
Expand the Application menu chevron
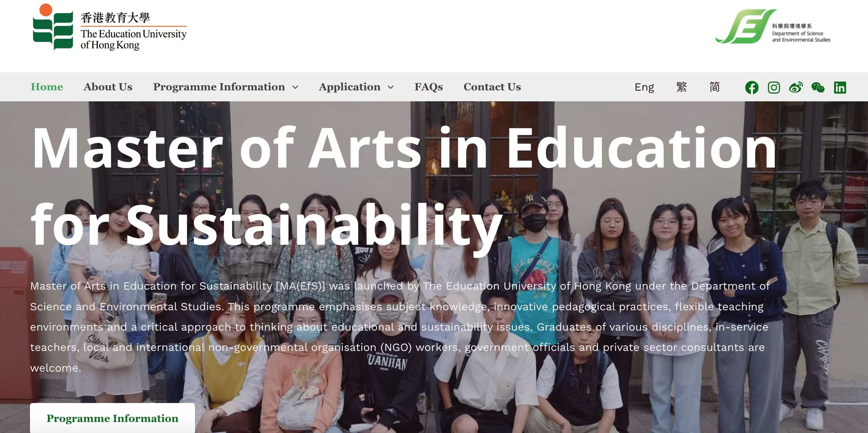click(x=391, y=87)
